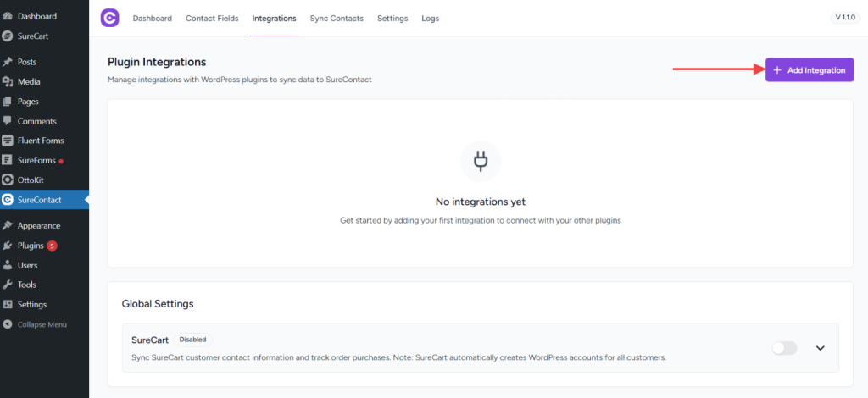Expand the SureCart settings chevron
This screenshot has height=398, width=868.
click(820, 348)
